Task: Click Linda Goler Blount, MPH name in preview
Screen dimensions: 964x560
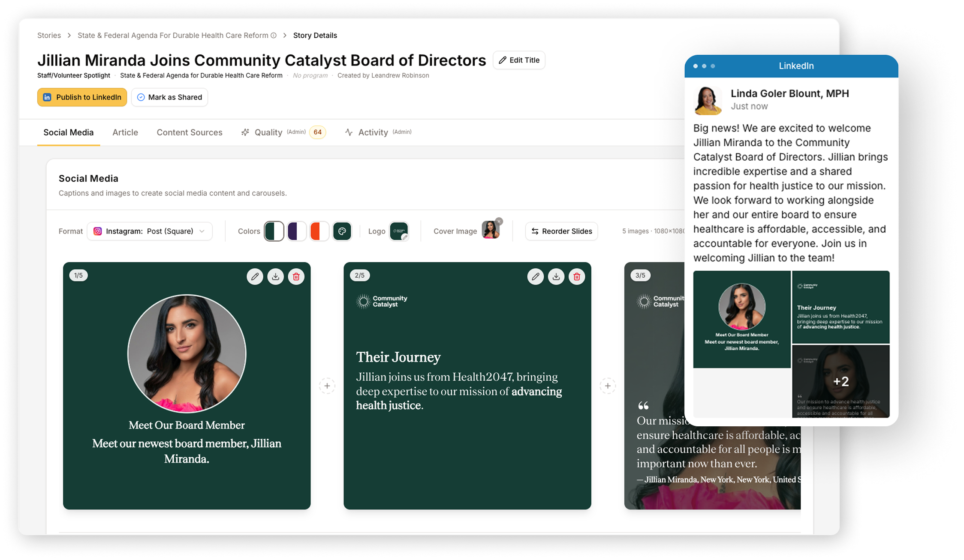Action: click(789, 93)
